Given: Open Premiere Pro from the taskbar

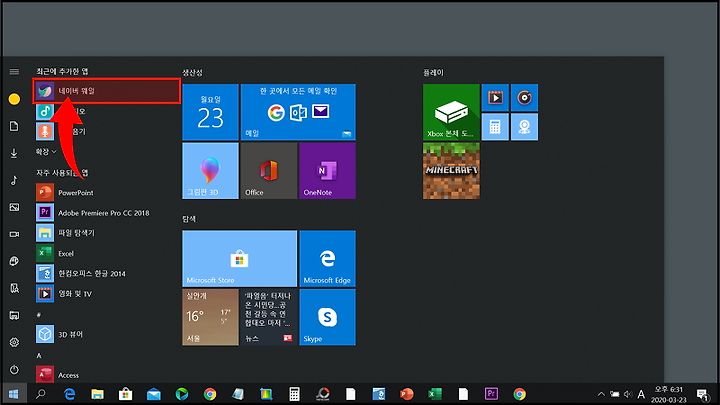Looking at the screenshot, I should [x=491, y=394].
